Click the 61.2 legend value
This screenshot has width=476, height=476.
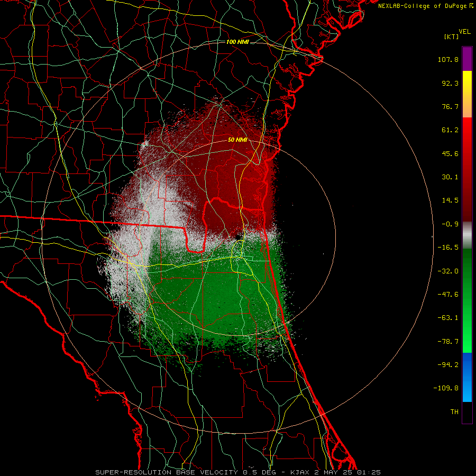[x=450, y=130]
